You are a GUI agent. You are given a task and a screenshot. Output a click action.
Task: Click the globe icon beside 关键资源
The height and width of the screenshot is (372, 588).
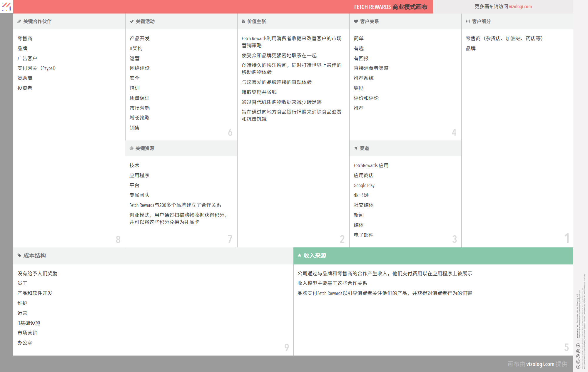(x=131, y=148)
